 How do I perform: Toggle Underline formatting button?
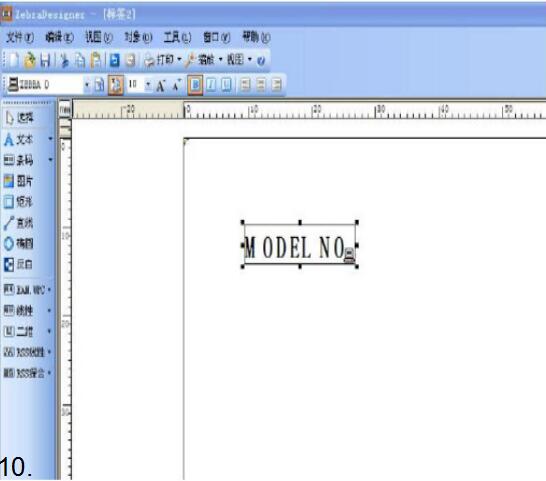226,85
